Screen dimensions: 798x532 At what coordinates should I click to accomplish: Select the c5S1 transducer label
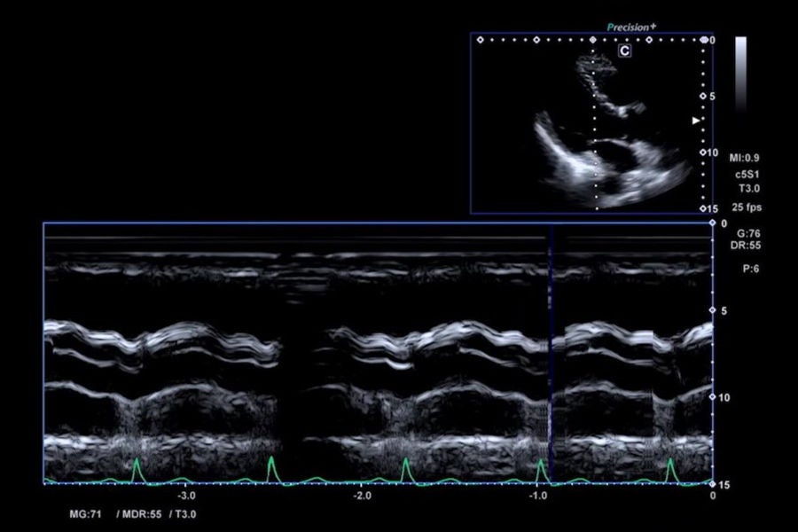pos(747,174)
